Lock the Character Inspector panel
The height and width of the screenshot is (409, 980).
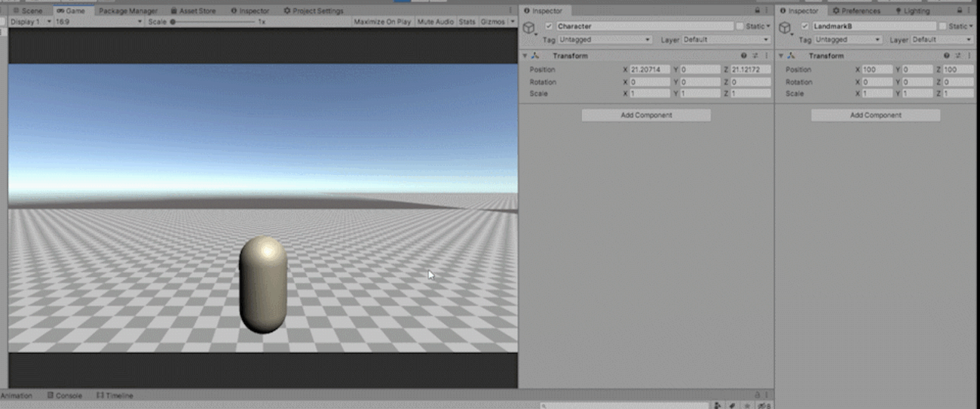pyautogui.click(x=757, y=11)
